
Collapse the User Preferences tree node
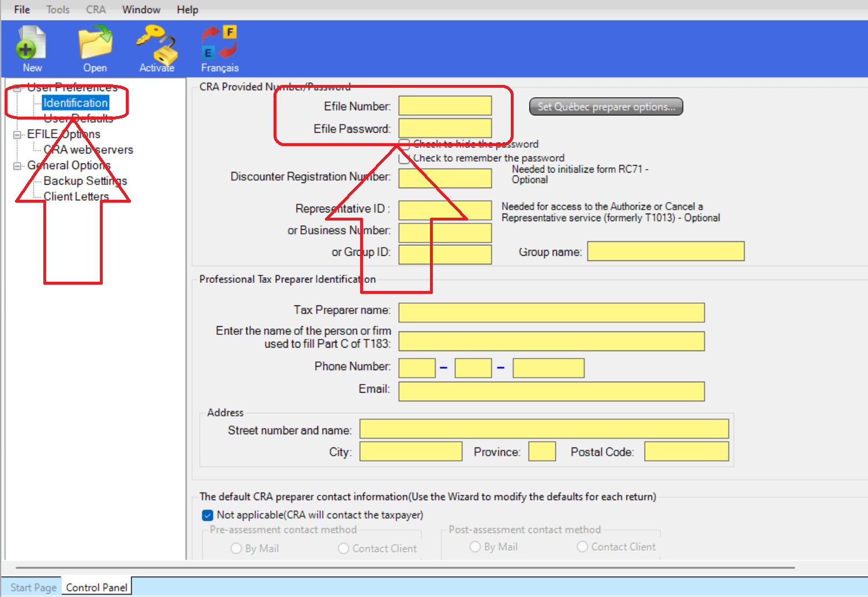(x=17, y=88)
